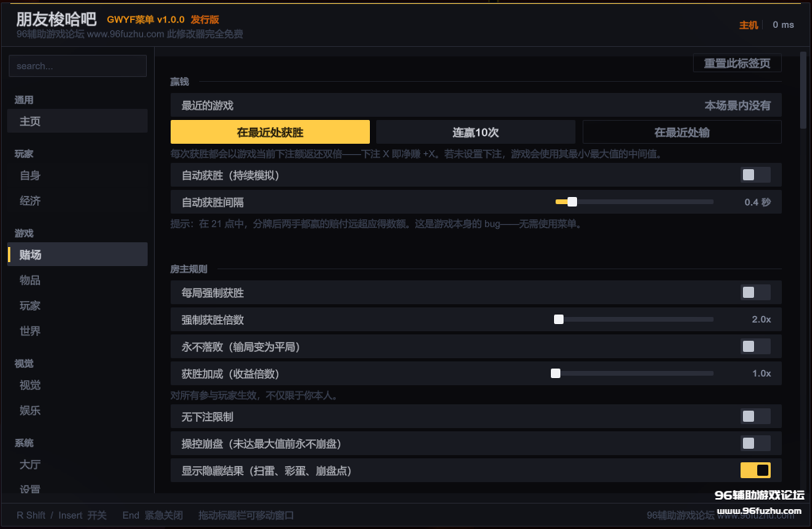The width and height of the screenshot is (812, 529).
Task: Click the 连赢10次 button
Action: point(475,132)
